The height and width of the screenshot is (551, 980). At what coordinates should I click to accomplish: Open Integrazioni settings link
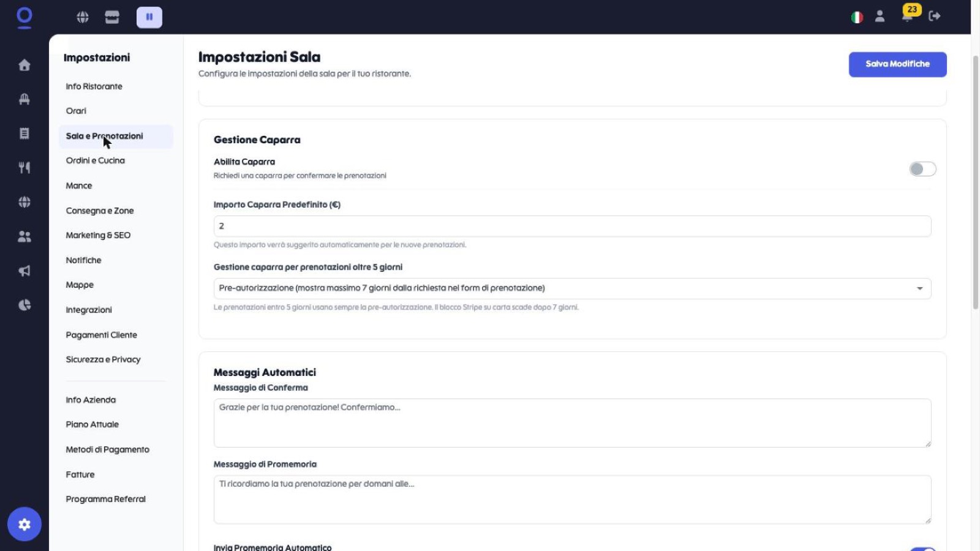click(89, 310)
